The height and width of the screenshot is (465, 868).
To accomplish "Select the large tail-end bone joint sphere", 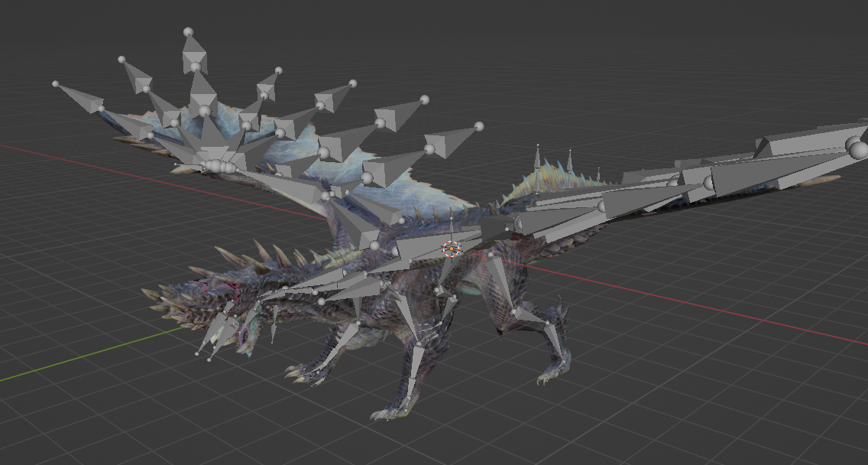I will [859, 150].
